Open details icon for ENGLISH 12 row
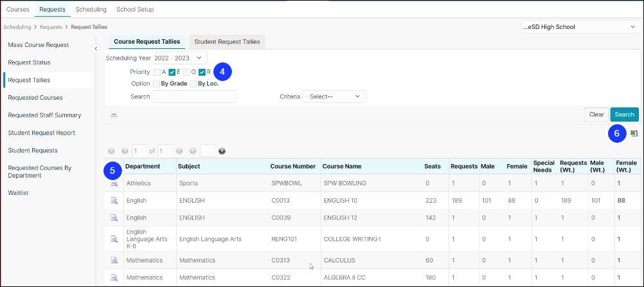This screenshot has width=644, height=287. pos(114,218)
